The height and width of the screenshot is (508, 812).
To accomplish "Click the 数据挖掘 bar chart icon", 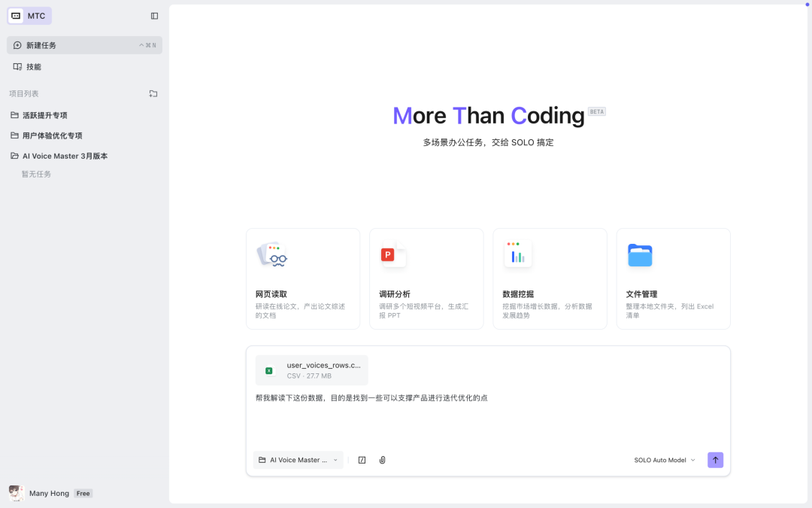I will click(x=517, y=254).
